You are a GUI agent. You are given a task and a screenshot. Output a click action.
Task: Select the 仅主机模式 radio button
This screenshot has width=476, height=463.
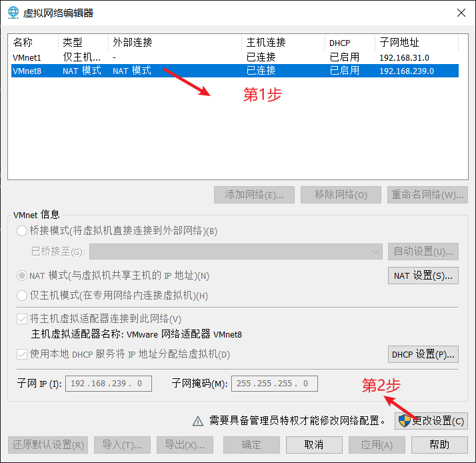(x=22, y=296)
